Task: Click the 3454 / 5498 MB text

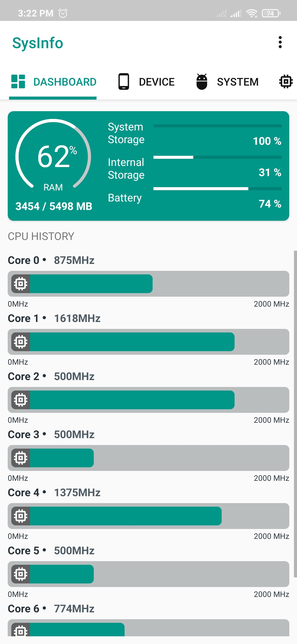Action: pos(54,206)
